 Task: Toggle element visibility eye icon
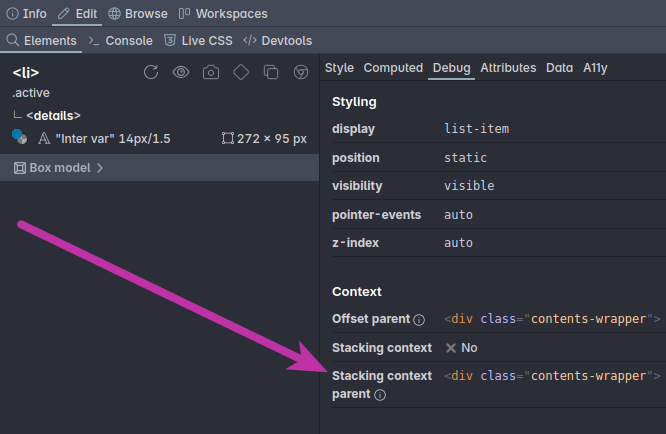point(181,72)
